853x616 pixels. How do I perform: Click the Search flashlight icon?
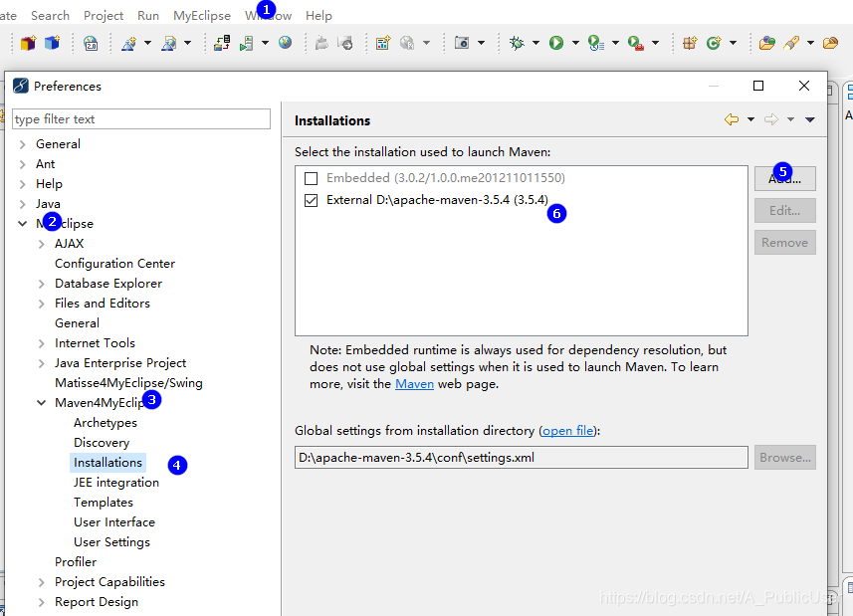(791, 43)
